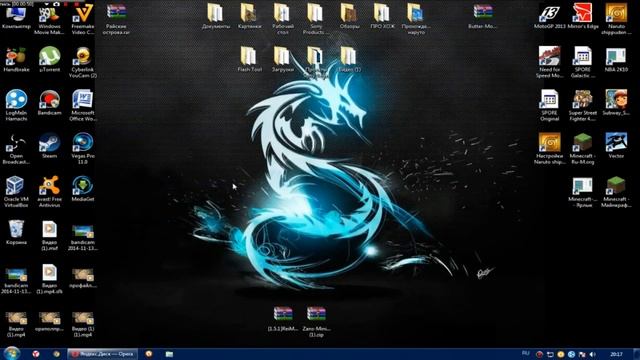Open Minecraft - Ярлык shortcut

(582, 192)
